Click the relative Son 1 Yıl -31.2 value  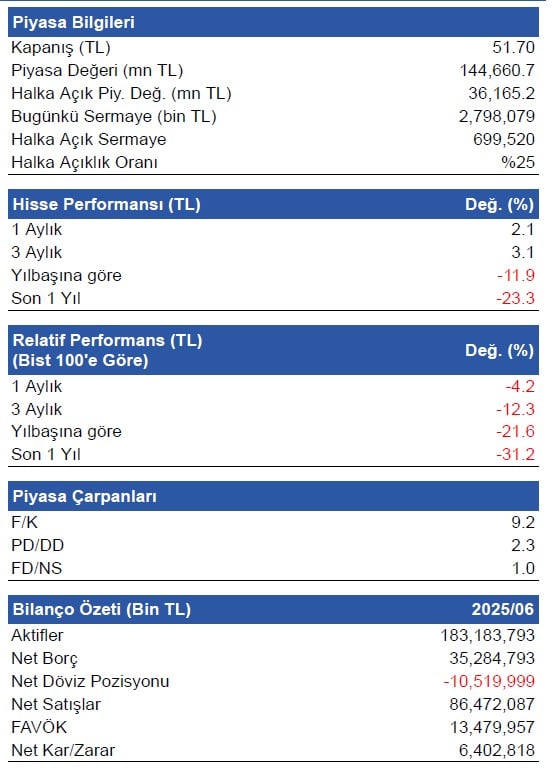click(x=515, y=454)
